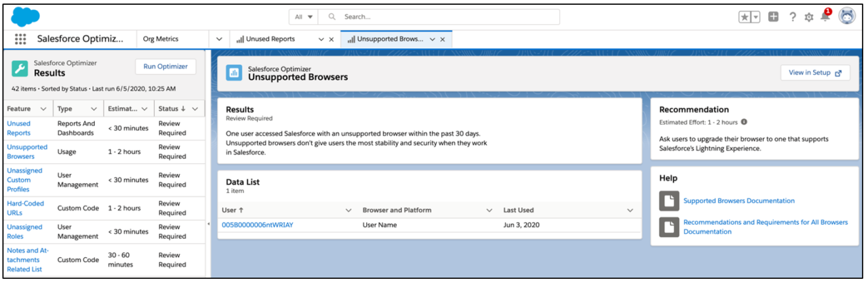Switch to the Unused Reports tab
Image resolution: width=868 pixels, height=283 pixels.
pos(271,39)
